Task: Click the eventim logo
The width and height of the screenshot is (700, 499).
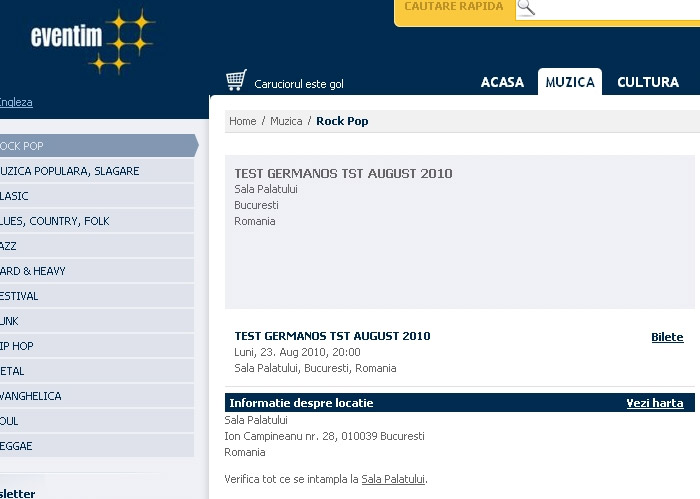Action: tap(92, 40)
